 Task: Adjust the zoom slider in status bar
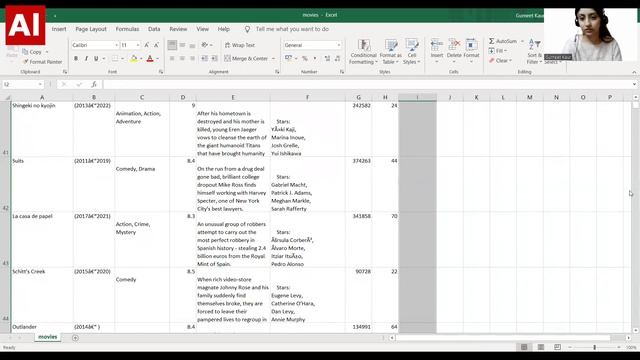click(594, 347)
